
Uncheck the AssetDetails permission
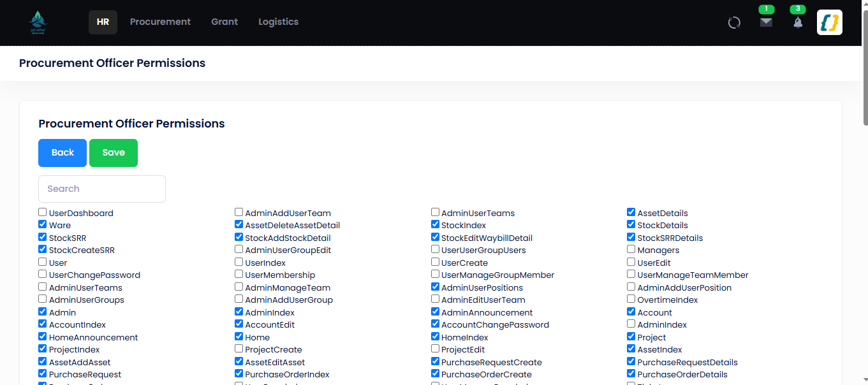tap(631, 212)
